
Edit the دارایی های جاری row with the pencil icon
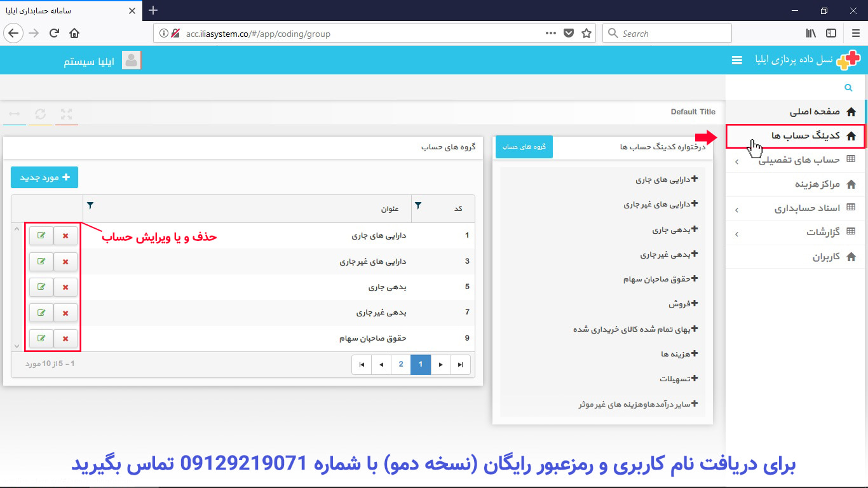click(41, 236)
